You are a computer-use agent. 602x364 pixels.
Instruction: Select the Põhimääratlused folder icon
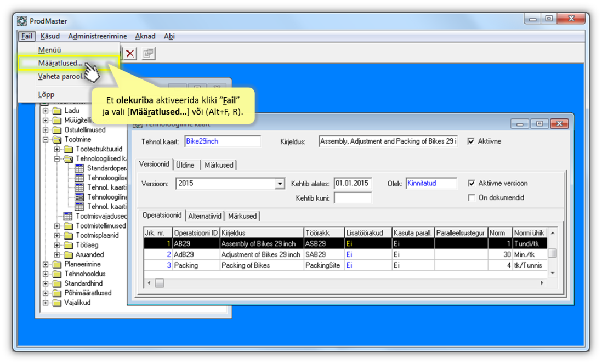point(57,293)
